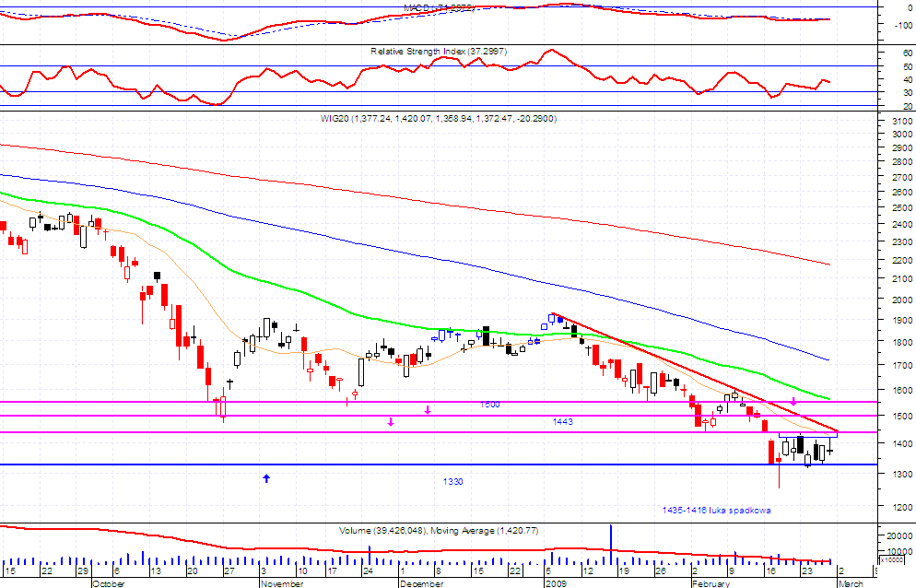
Task: Select the blue '1500' annotation inside chart
Action: 489,405
